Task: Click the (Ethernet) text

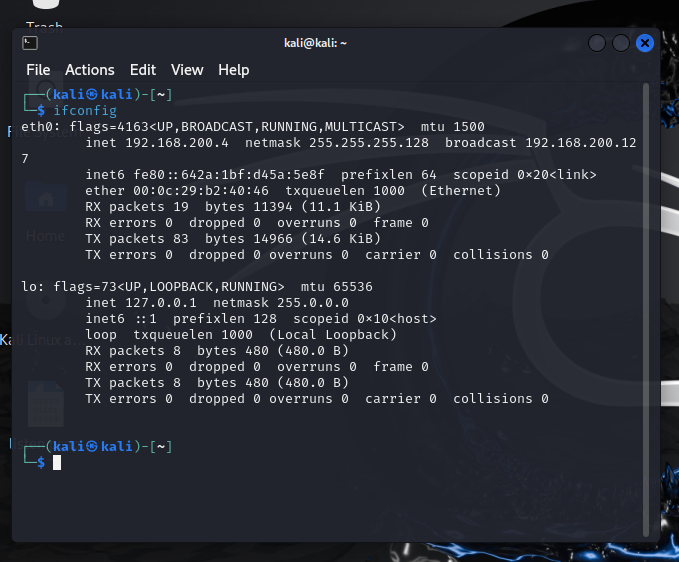Action: point(461,191)
